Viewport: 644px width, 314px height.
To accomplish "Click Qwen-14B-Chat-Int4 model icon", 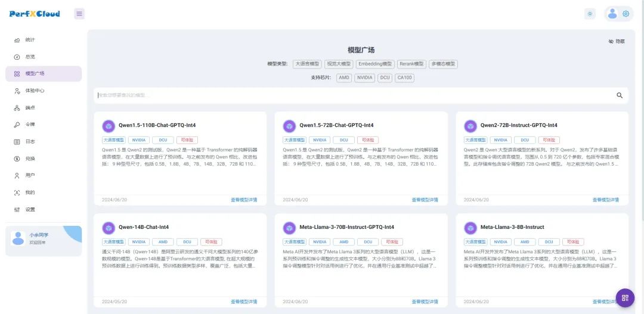I will (x=109, y=228).
